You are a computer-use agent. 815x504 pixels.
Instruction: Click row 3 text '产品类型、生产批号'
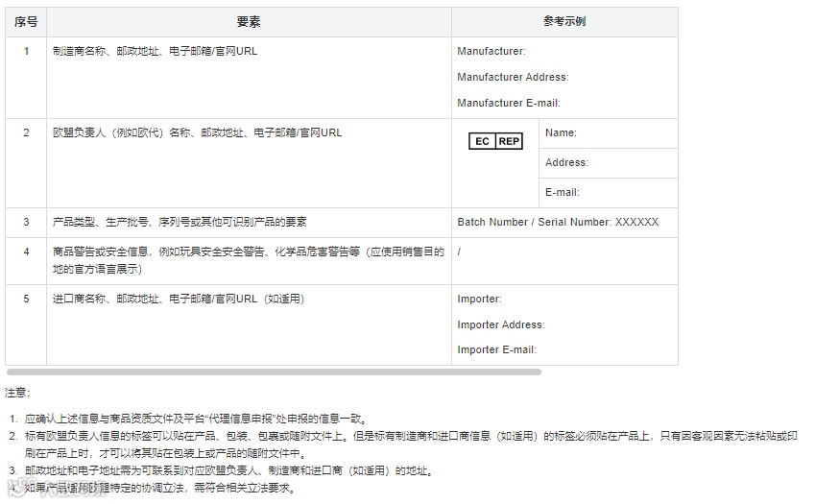[101, 222]
